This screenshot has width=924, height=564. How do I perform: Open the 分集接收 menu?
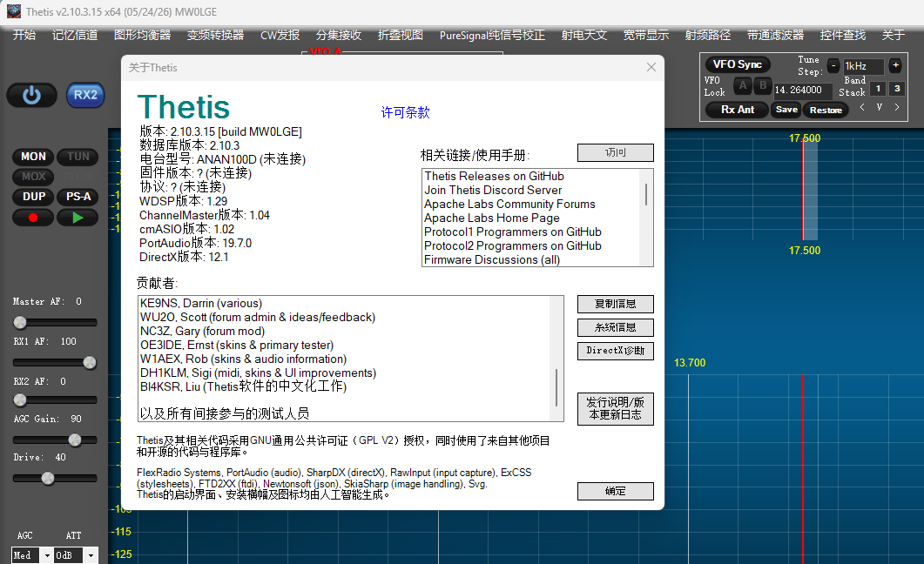338,36
